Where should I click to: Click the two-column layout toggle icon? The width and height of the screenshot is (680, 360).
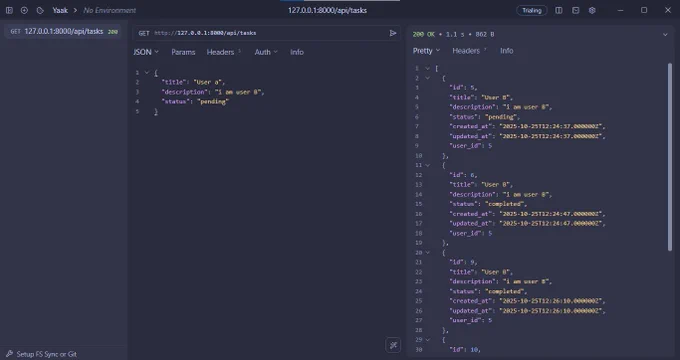tap(559, 10)
